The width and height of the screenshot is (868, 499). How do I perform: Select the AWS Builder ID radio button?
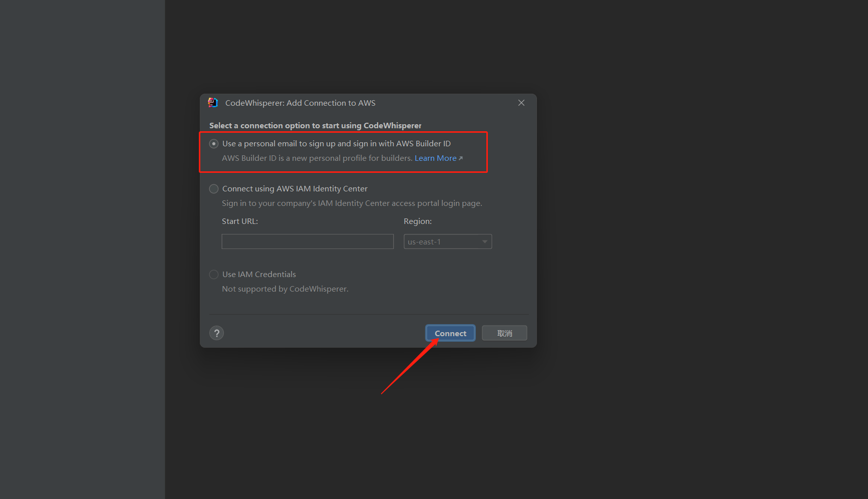(213, 143)
